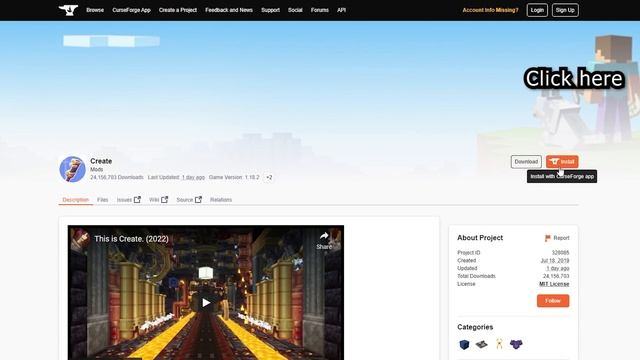The width and height of the screenshot is (640, 360).
Task: Click the Login button
Action: 537,10
